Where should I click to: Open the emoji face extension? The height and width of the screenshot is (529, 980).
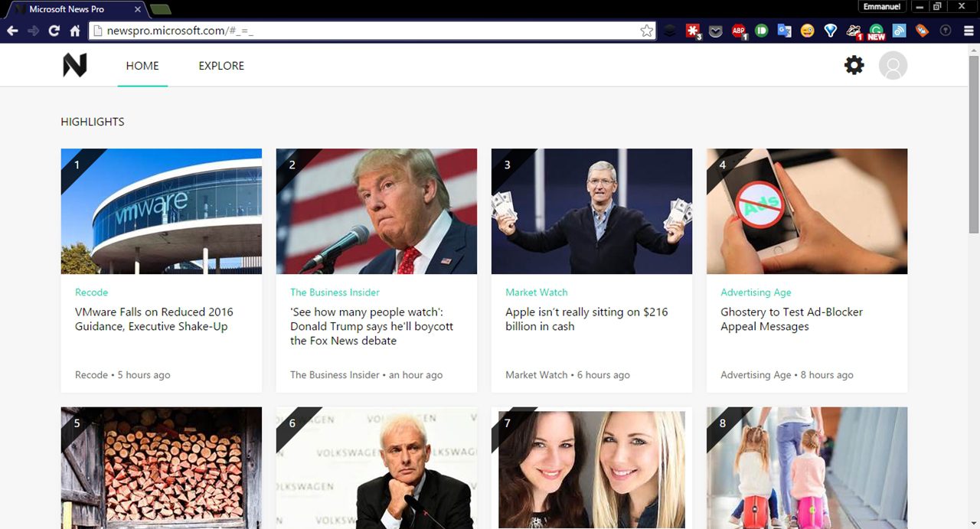click(808, 31)
